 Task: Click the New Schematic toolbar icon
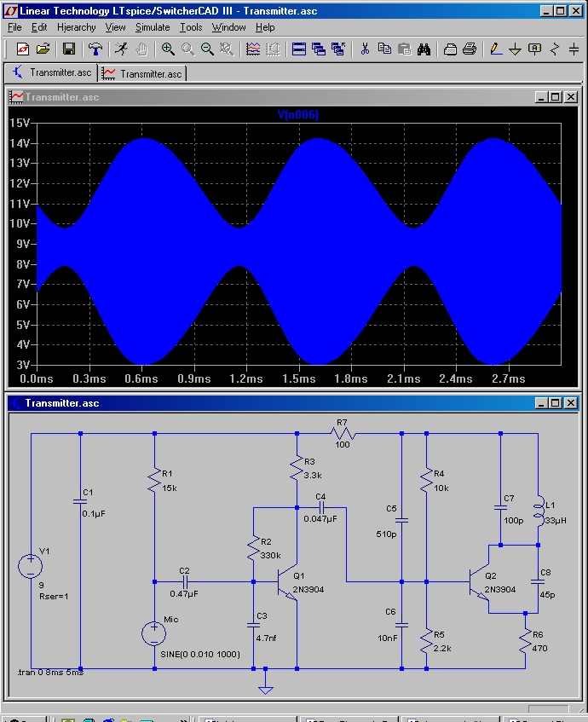coord(22,49)
